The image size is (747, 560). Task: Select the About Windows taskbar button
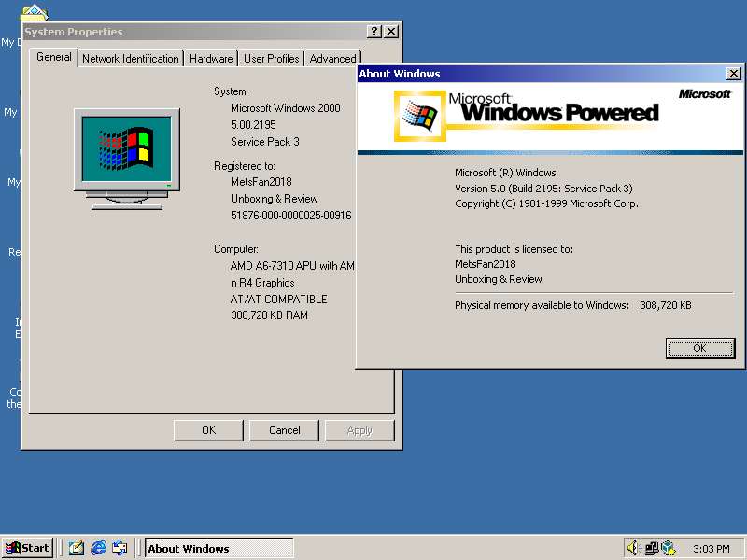pos(218,548)
